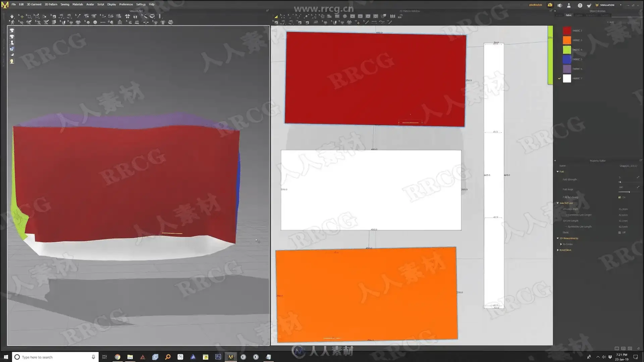Select the Rectangle pattern tool
Image resolution: width=644 pixels, height=362 pixels.
click(337, 16)
